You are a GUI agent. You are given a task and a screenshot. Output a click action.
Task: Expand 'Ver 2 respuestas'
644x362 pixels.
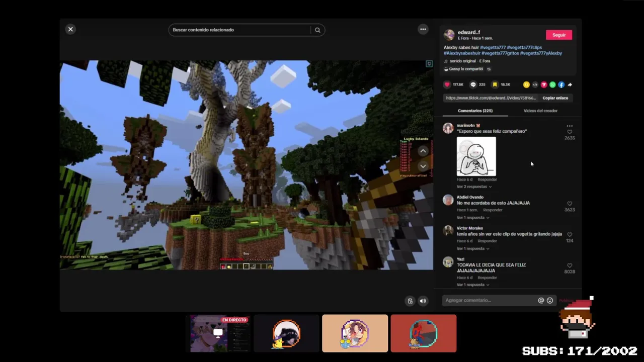coord(474,187)
